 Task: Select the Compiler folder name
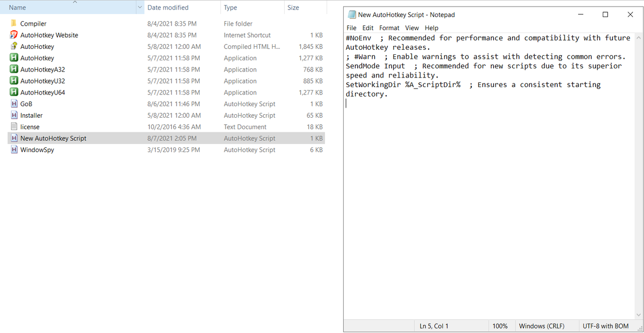[x=33, y=24]
